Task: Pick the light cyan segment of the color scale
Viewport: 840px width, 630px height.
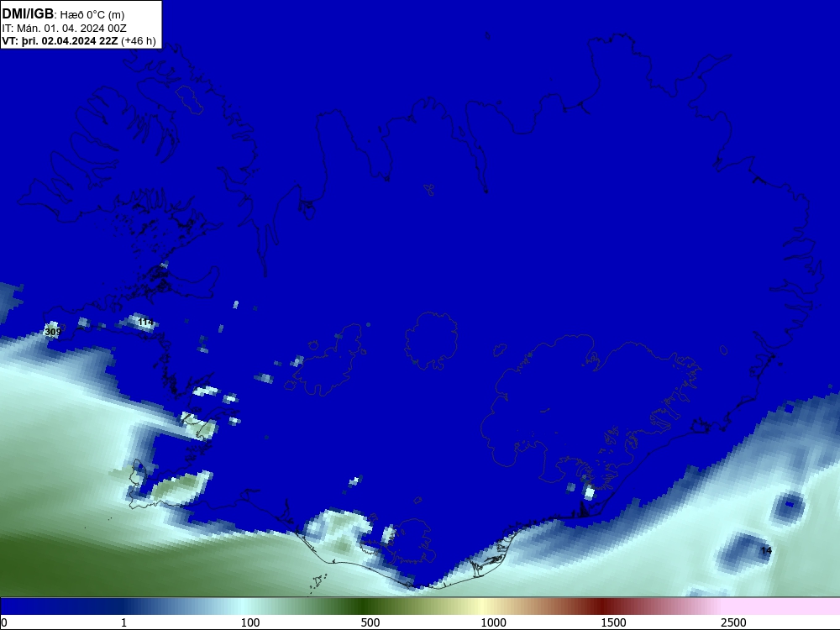Action: point(244,606)
